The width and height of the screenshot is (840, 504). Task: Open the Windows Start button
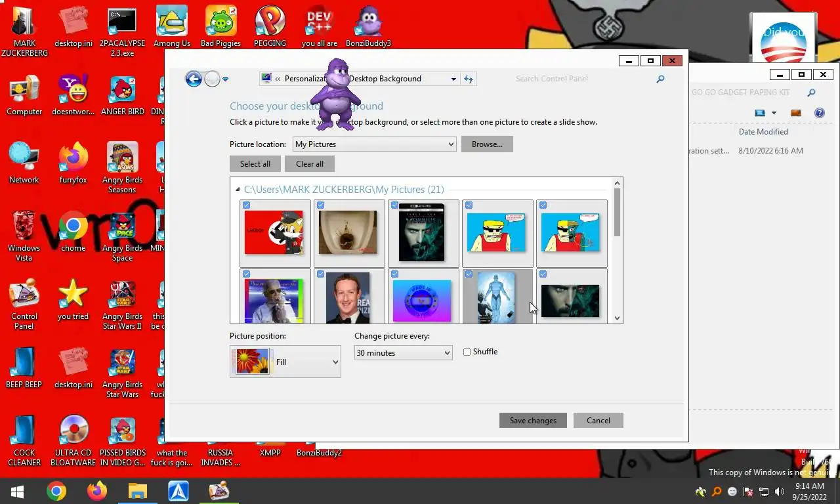click(17, 491)
